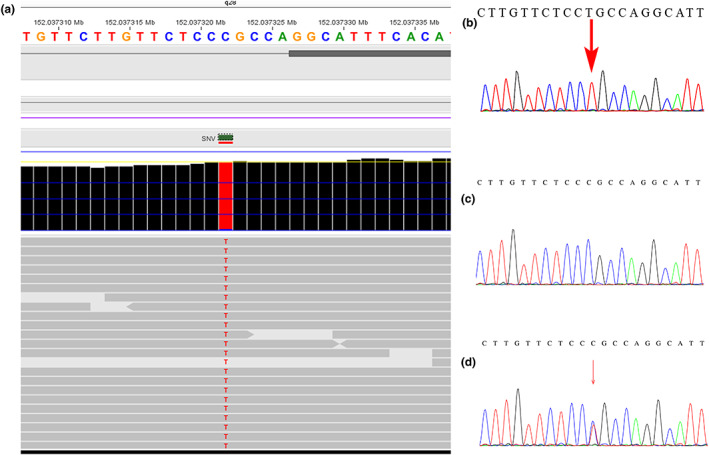The image size is (709, 455).
Task: Jump to 152.037335 Mb on the ruler
Action: [415, 21]
